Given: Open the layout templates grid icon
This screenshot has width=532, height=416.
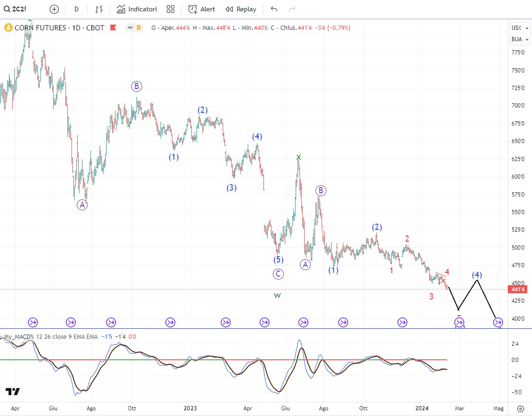Looking at the screenshot, I should [171, 9].
